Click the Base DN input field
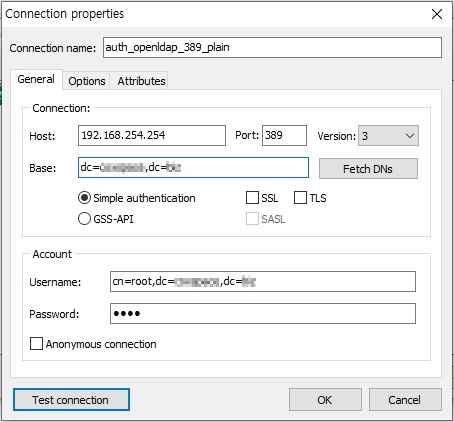Screen dimensions: 454x422 pyautogui.click(x=193, y=167)
